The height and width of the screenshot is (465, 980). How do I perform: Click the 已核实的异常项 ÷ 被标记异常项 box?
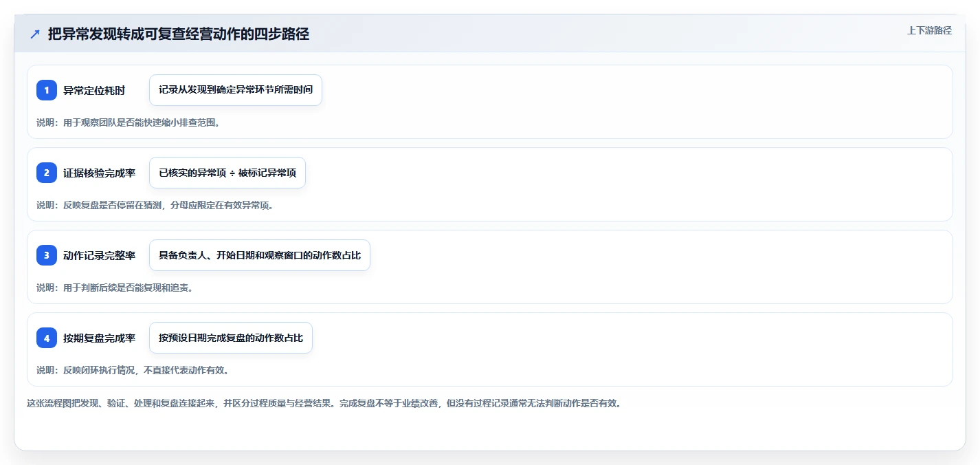(227, 173)
